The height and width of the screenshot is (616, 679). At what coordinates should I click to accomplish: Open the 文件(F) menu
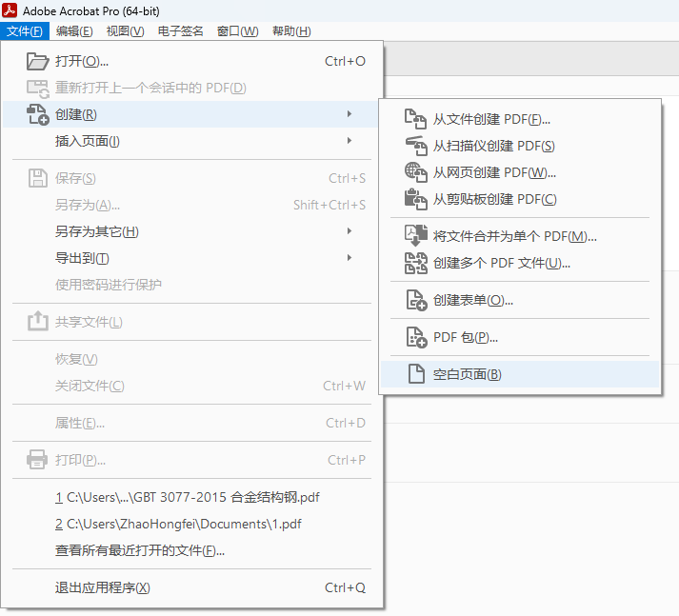25,31
